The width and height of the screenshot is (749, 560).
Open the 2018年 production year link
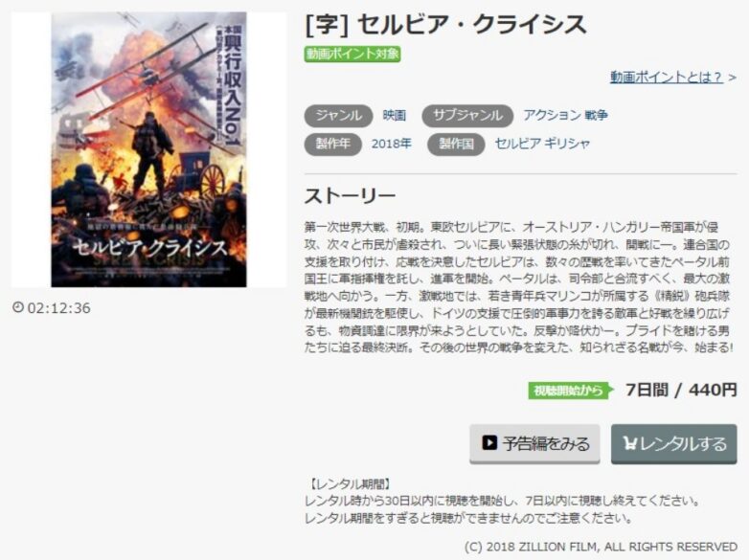391,144
